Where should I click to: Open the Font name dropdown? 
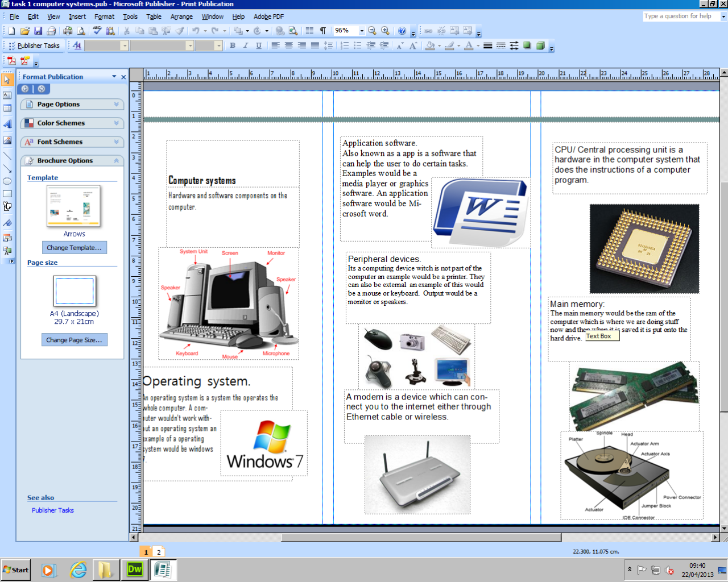point(190,45)
